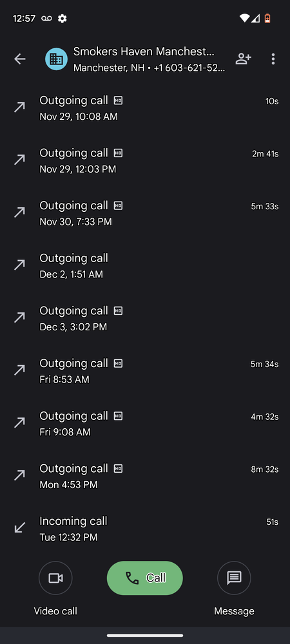Tap the Message chat bubble icon
Viewport: 290px width, 644px height.
[x=234, y=578]
